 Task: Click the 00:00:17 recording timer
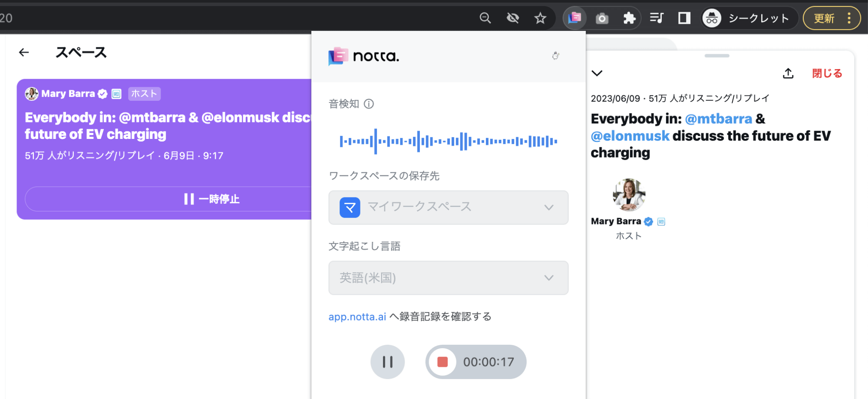point(488,362)
